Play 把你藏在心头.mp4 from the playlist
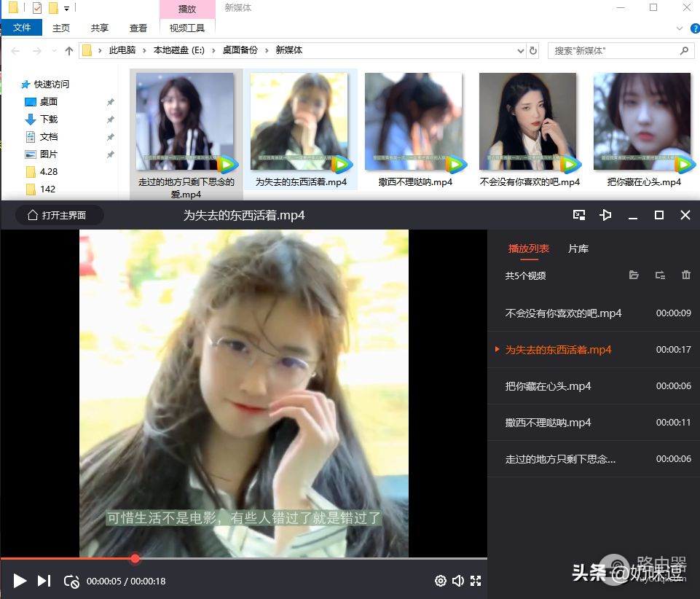700x599 pixels. pyautogui.click(x=548, y=386)
